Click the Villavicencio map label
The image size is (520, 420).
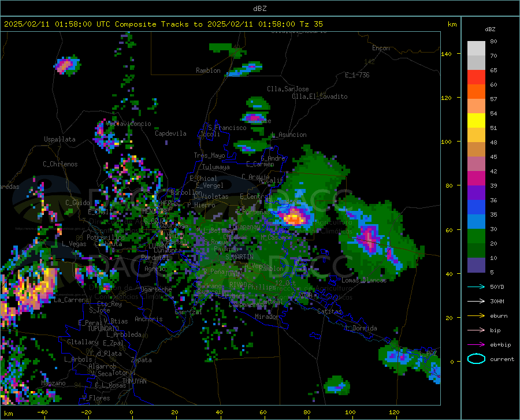[x=130, y=124]
